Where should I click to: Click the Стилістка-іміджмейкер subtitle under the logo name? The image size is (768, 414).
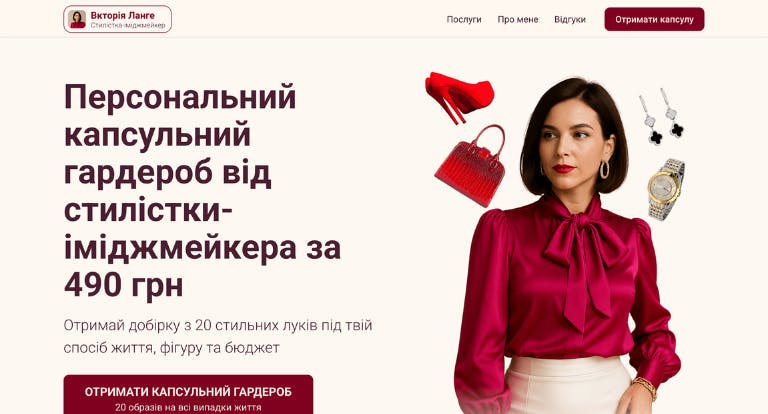pos(128,25)
